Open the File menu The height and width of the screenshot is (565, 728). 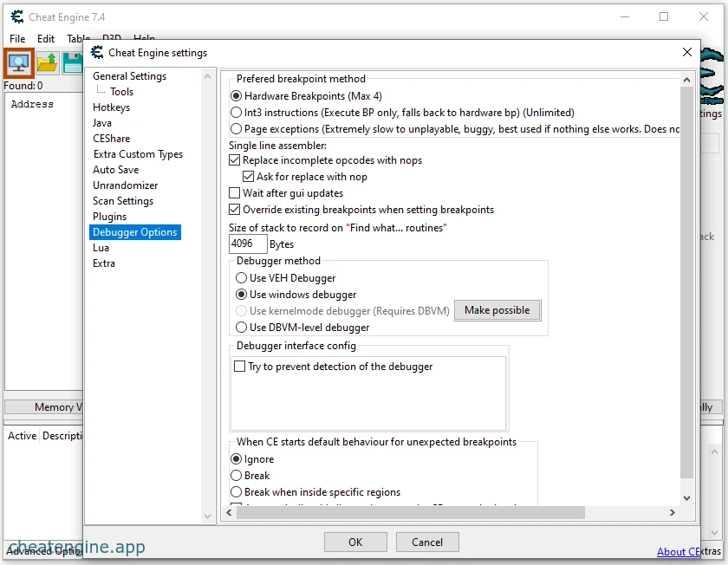tap(17, 38)
